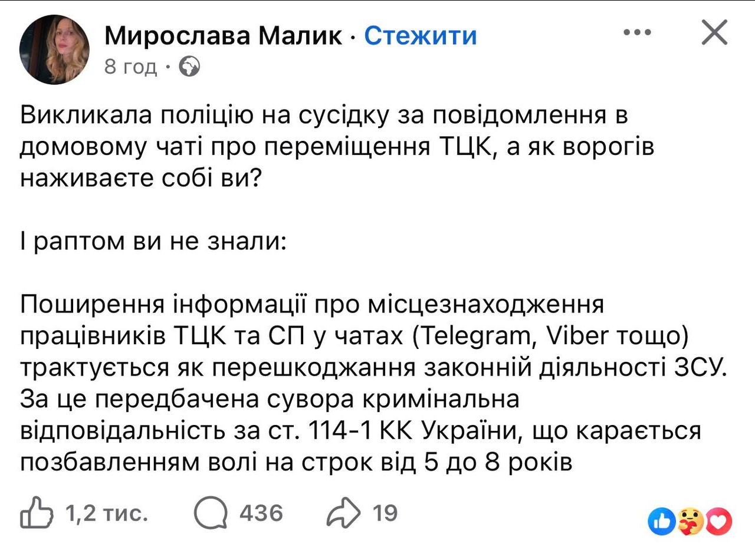This screenshot has height=560, width=755.
Task: Click the share arrow icon
Action: pos(344,513)
